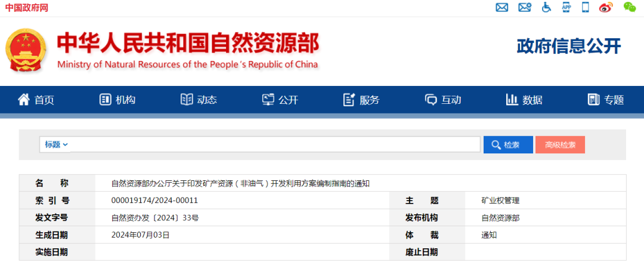Screen dimensions: 644x271
Task: Click the mail envelope icon
Action: (502, 8)
